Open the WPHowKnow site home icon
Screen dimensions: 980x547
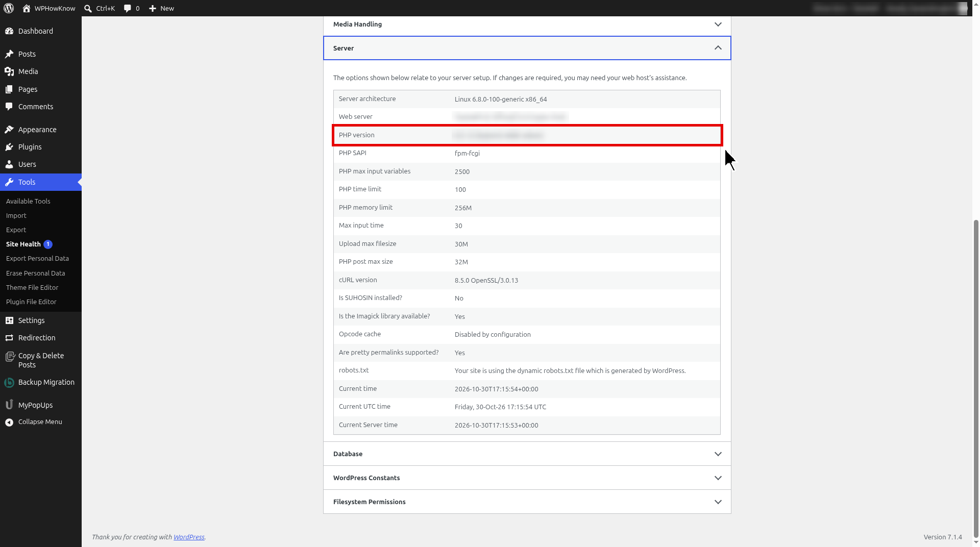tap(27, 8)
